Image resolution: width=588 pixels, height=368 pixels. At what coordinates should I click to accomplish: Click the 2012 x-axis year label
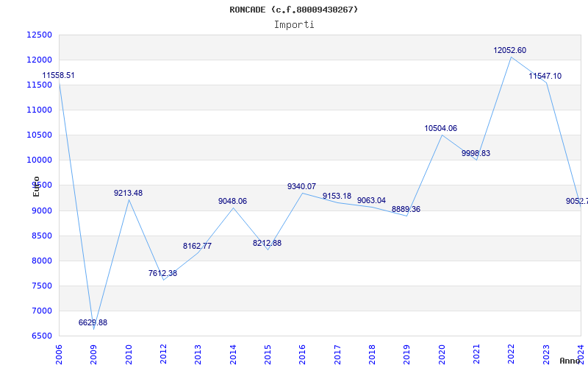coord(163,355)
